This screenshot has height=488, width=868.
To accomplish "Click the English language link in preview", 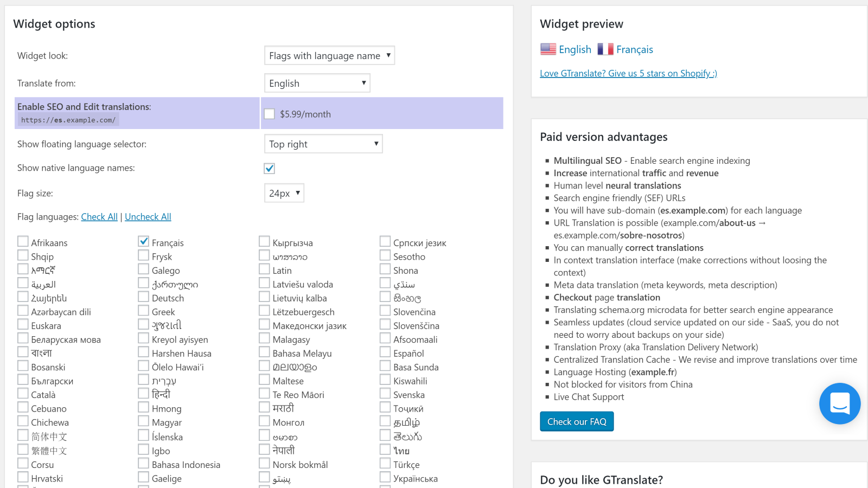I will click(575, 50).
